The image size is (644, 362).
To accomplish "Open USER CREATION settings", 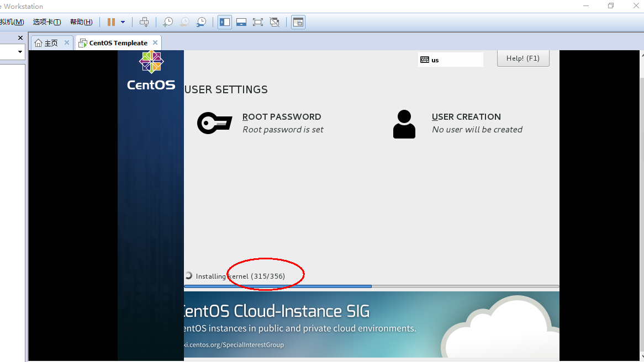I will point(466,116).
